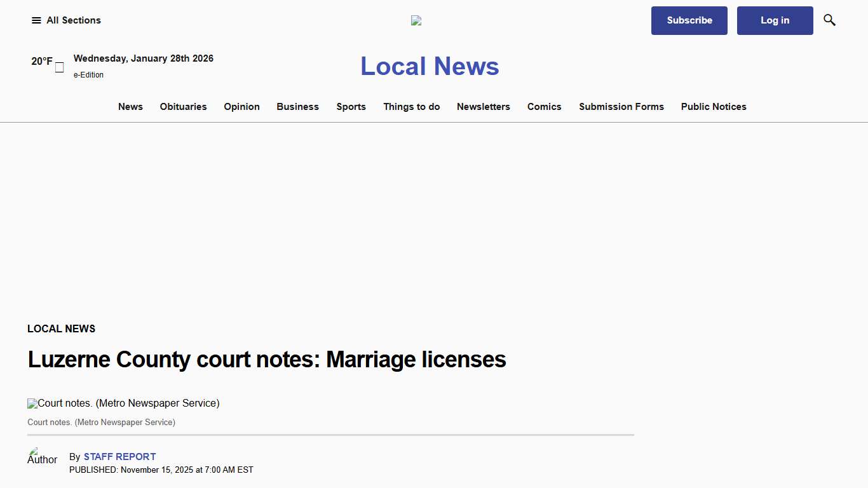Viewport: 868px width, 488px height.
Task: Open the court notes article image
Action: pyautogui.click(x=123, y=403)
